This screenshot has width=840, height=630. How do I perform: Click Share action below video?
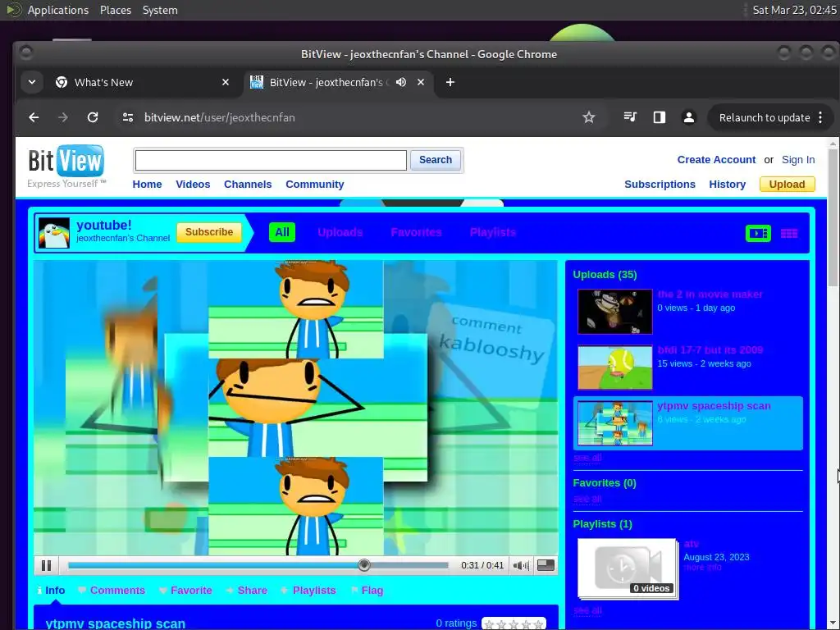(246, 591)
